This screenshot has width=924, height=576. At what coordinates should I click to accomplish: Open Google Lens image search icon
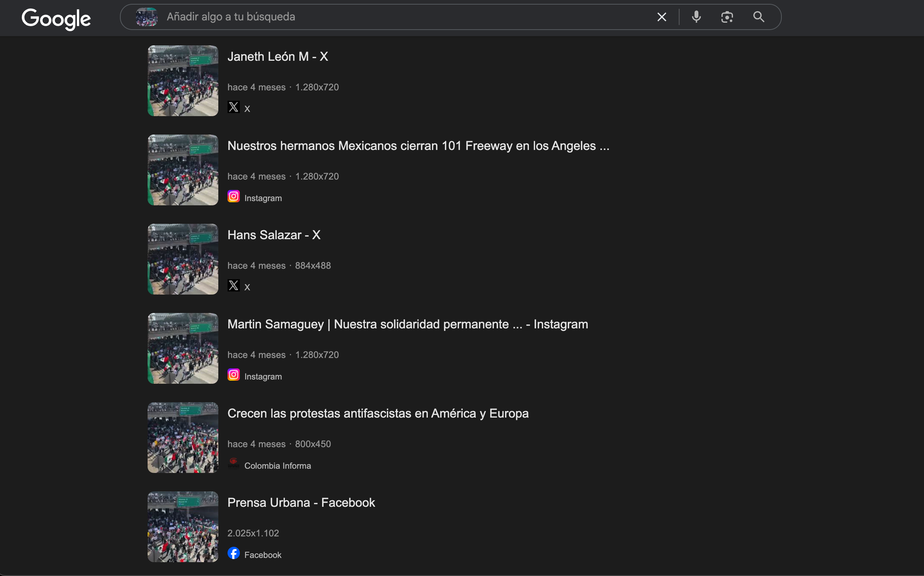[727, 17]
